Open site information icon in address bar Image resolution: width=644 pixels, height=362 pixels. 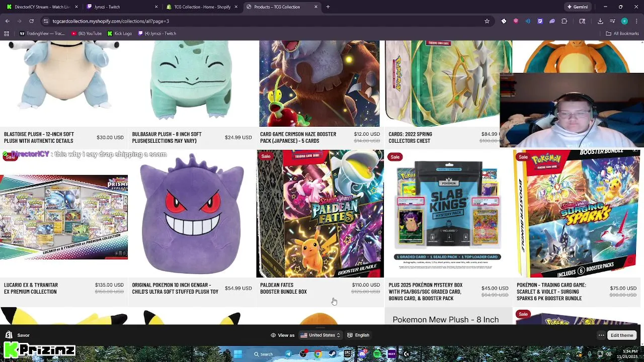pyautogui.click(x=46, y=21)
